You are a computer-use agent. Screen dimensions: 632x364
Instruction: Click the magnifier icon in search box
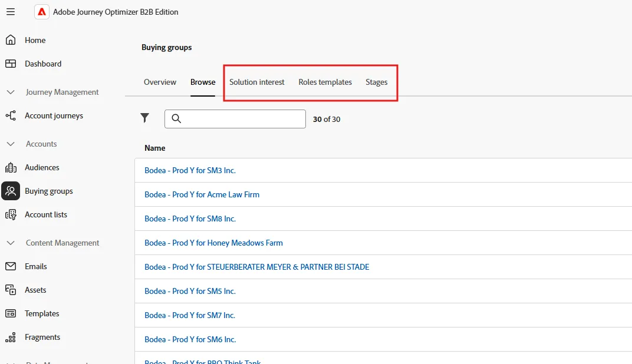[176, 118]
